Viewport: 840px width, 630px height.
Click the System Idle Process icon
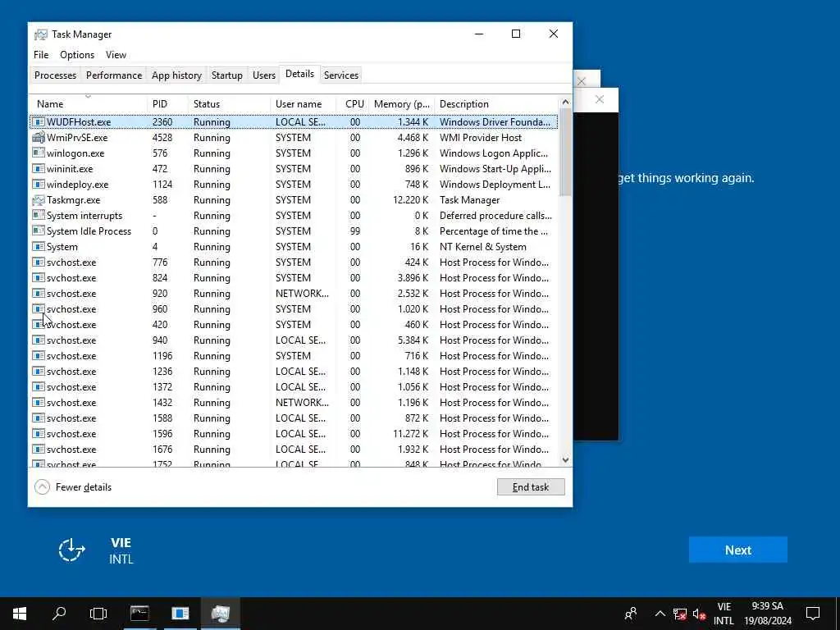(x=38, y=231)
